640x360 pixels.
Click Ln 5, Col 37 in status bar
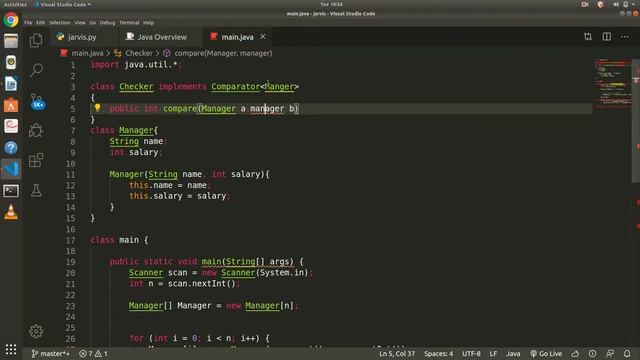[397, 353]
